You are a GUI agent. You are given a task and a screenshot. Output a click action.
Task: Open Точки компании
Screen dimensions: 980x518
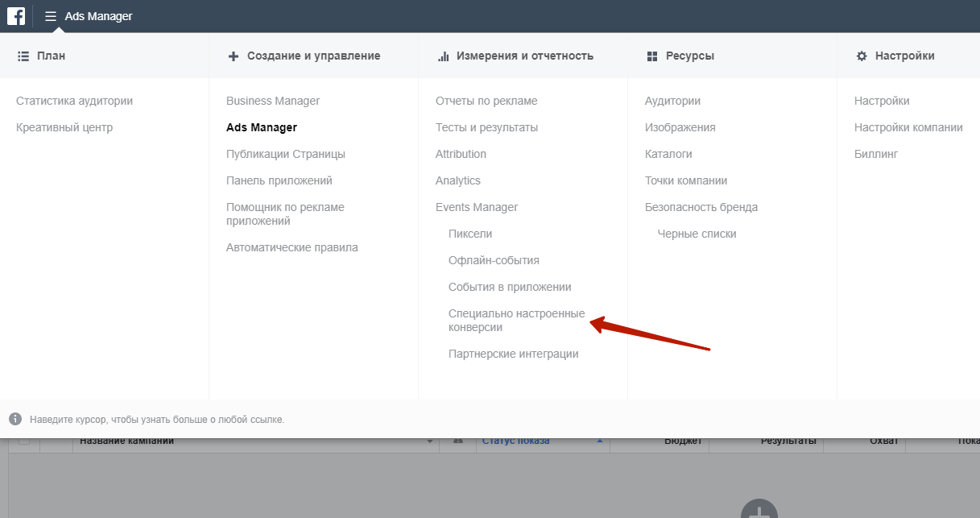686,180
